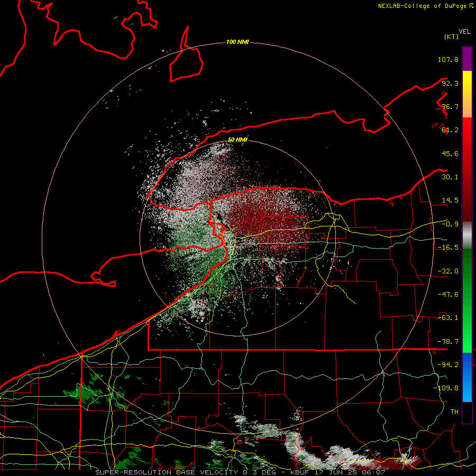The width and height of the screenshot is (476, 476).
Task: Click the 92.3 velocity scale value
Action: [x=450, y=83]
